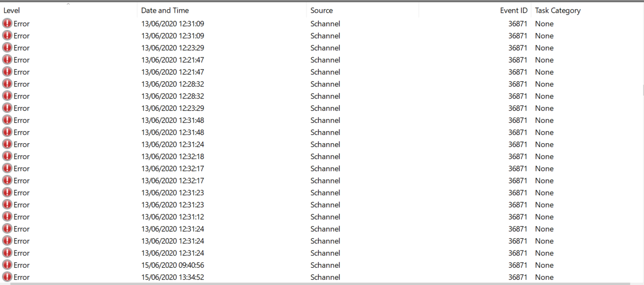Click error icon of 15/06/2020 09:40:56 event
644x285 pixels.
[x=7, y=265]
